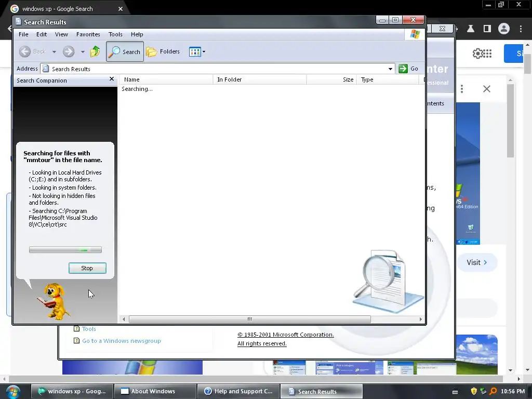
Task: Click the Visit button in Chrome side panel
Action: click(477, 262)
